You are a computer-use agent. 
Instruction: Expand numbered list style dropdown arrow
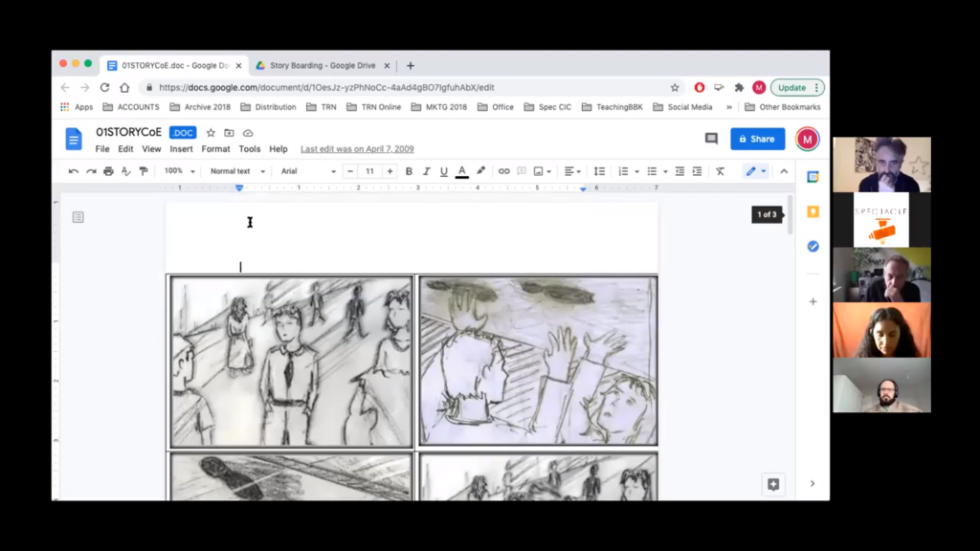point(636,172)
